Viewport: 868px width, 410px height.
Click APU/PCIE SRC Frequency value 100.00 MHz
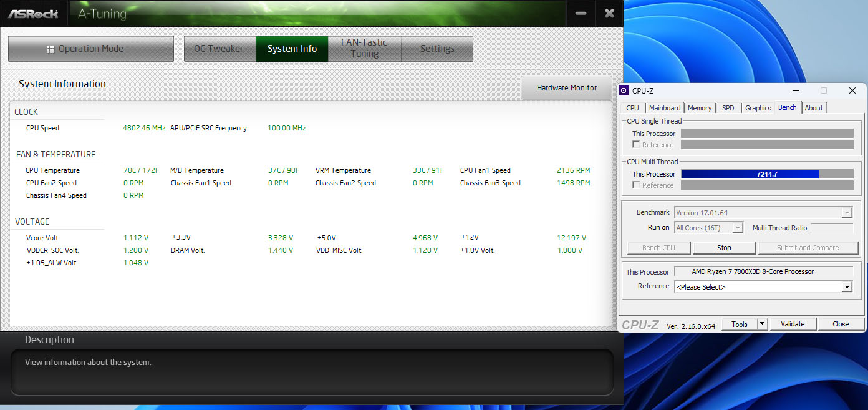(287, 128)
